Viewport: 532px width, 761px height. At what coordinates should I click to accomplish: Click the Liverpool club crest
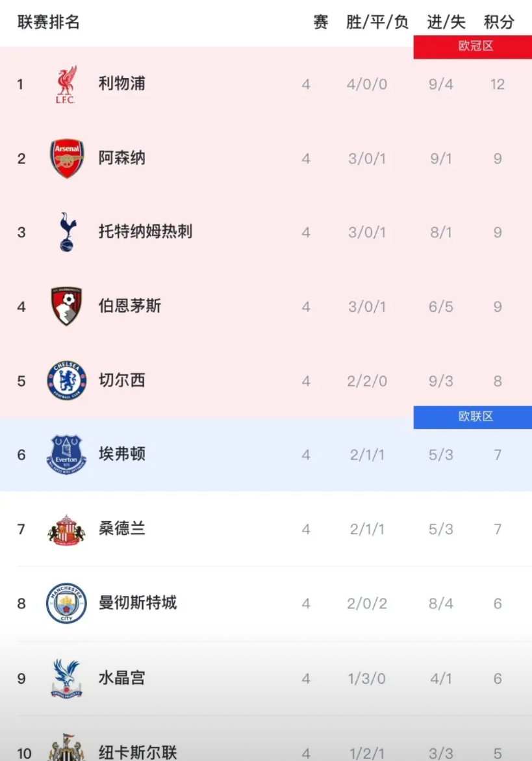point(66,84)
